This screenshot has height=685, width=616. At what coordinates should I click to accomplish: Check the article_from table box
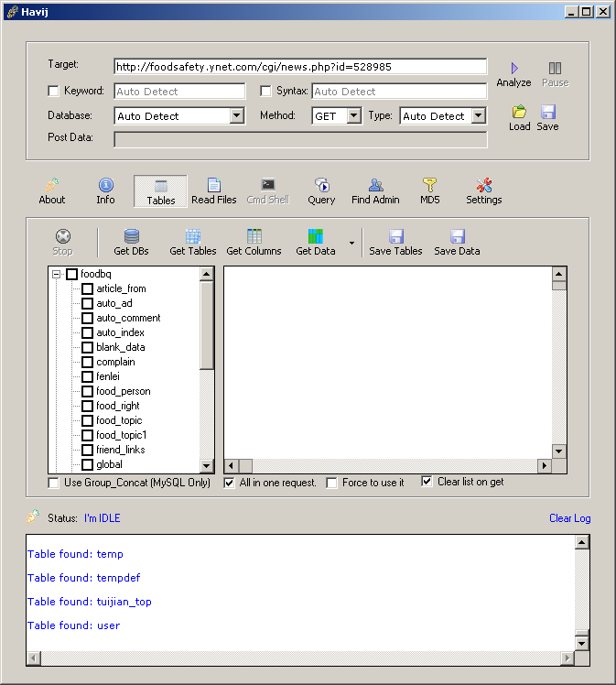click(88, 288)
